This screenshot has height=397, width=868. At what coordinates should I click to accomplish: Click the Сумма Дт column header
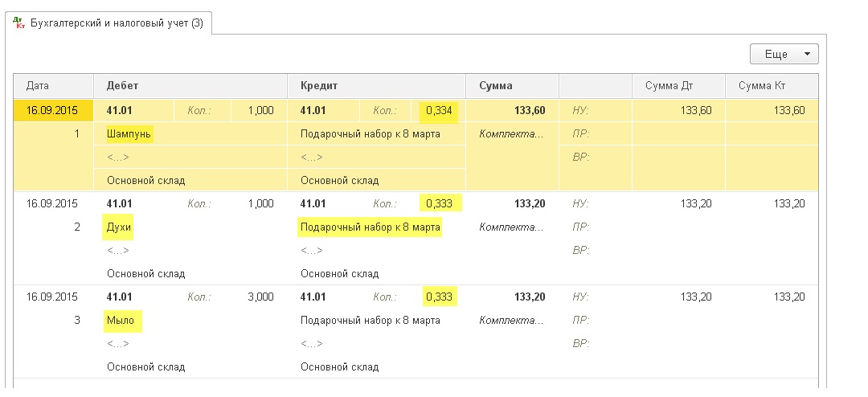[x=678, y=86]
